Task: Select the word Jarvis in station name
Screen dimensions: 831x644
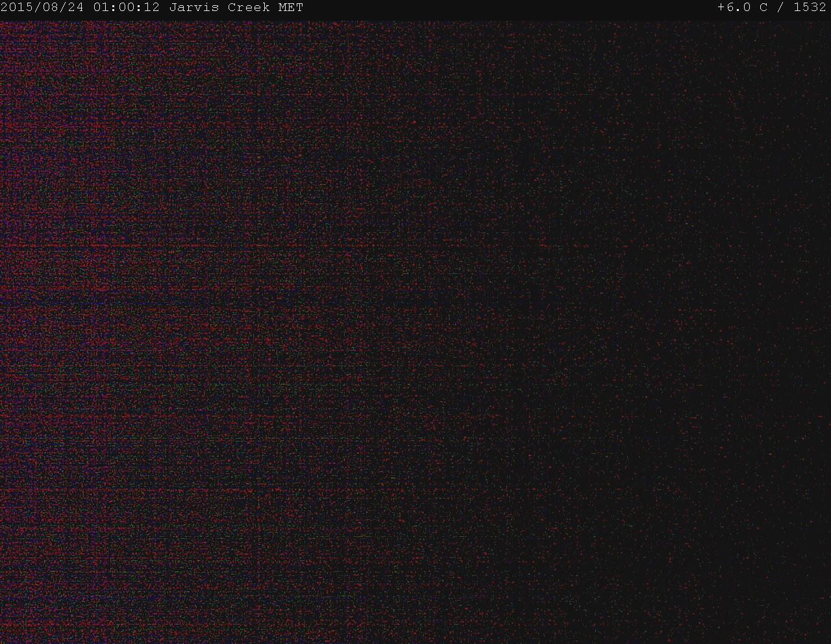Action: point(194,8)
